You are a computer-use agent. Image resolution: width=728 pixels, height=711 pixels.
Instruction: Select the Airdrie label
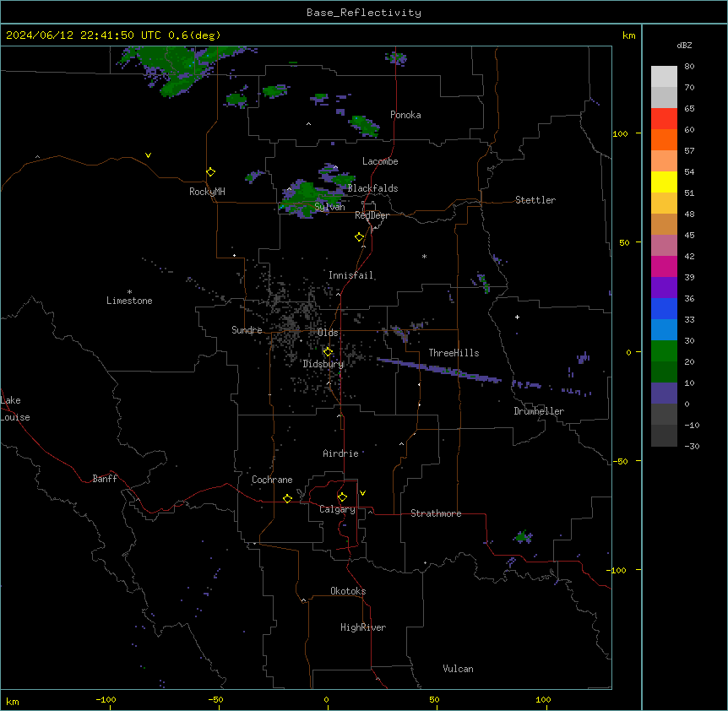(x=341, y=453)
